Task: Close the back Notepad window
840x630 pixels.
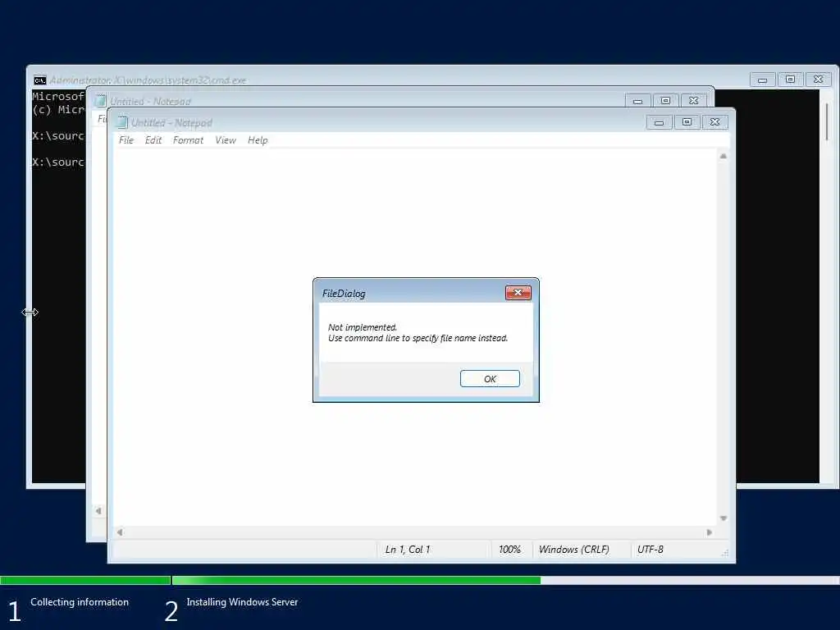Action: [693, 101]
